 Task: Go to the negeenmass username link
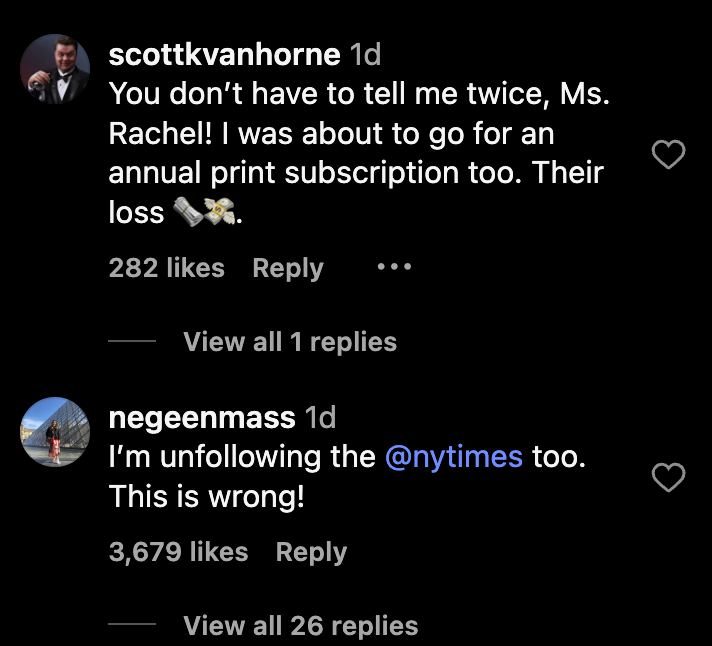201,416
